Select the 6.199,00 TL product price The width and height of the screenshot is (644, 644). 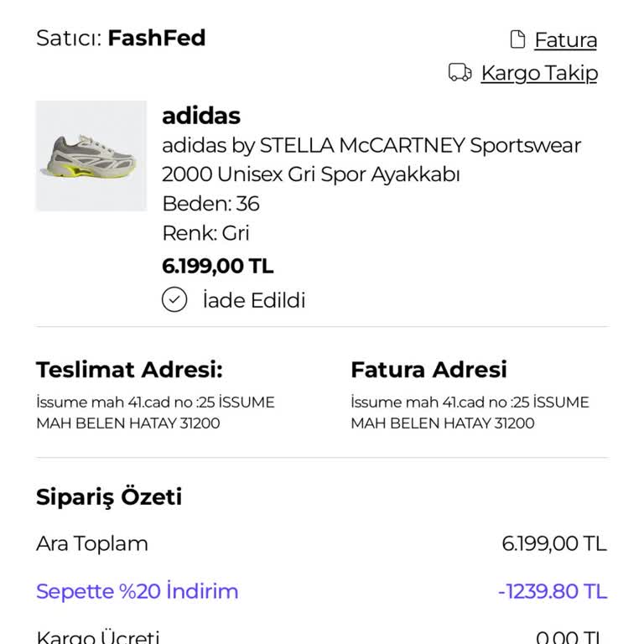[218, 266]
